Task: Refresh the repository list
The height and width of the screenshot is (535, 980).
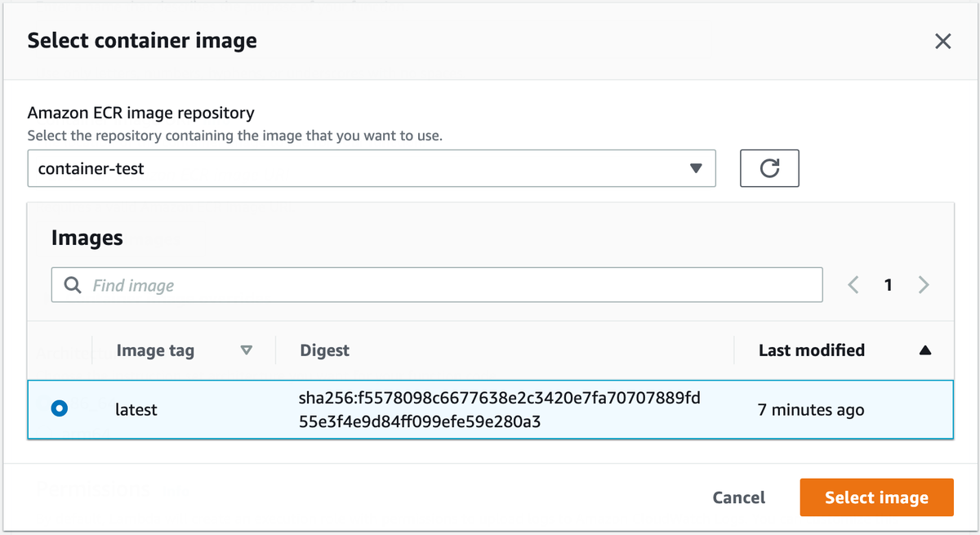Action: tap(768, 167)
